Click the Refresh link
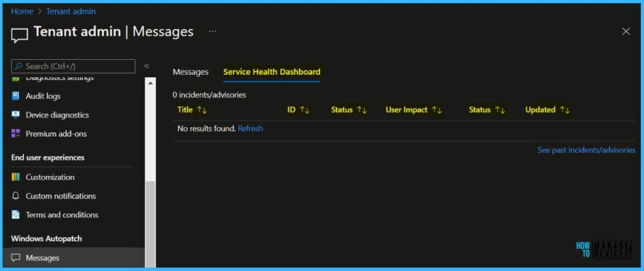644x271 pixels. (250, 128)
